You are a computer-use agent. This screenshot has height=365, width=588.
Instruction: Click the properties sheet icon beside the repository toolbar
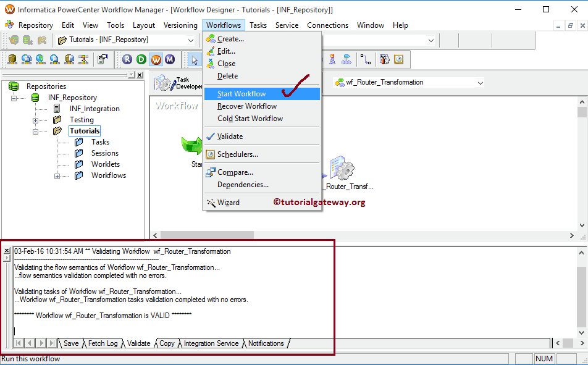click(x=102, y=59)
